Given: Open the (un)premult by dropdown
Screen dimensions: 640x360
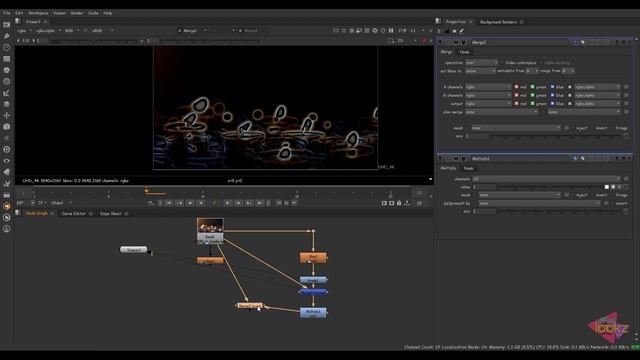Looking at the screenshot, I should [540, 203].
